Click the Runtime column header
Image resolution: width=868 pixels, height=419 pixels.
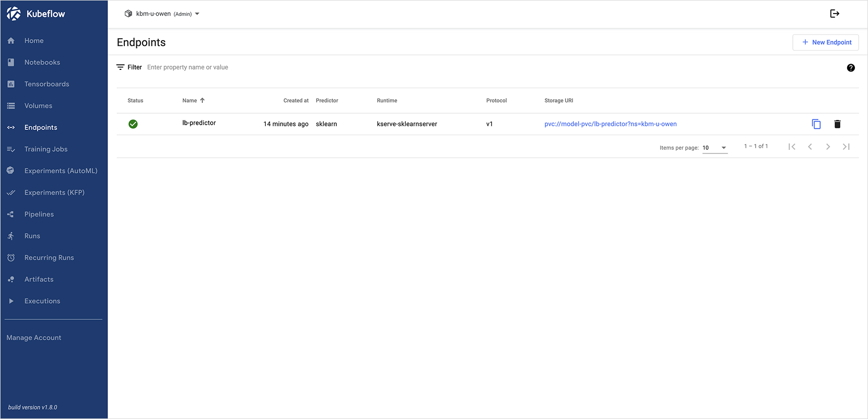[x=387, y=101]
